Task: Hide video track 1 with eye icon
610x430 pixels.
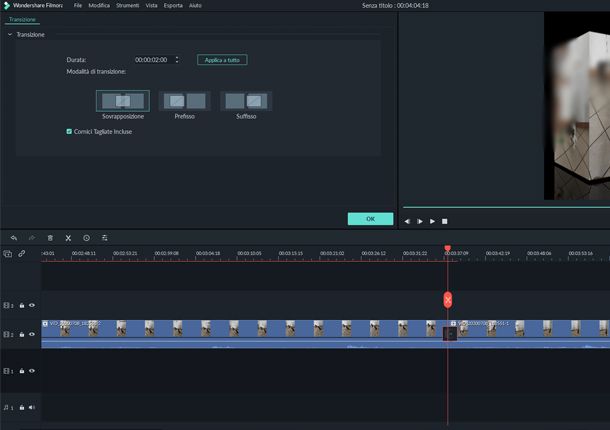Action: (32, 371)
